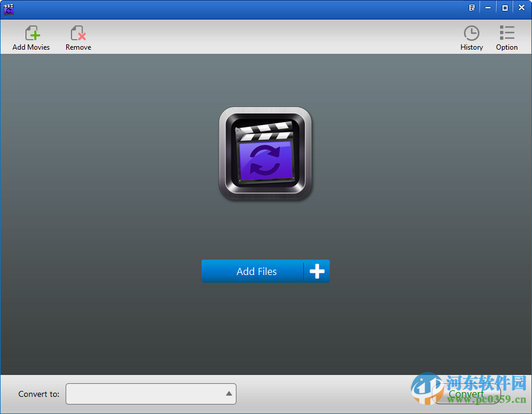Click the clock icon above History label
Viewport: 532px width, 414px height.
(471, 33)
